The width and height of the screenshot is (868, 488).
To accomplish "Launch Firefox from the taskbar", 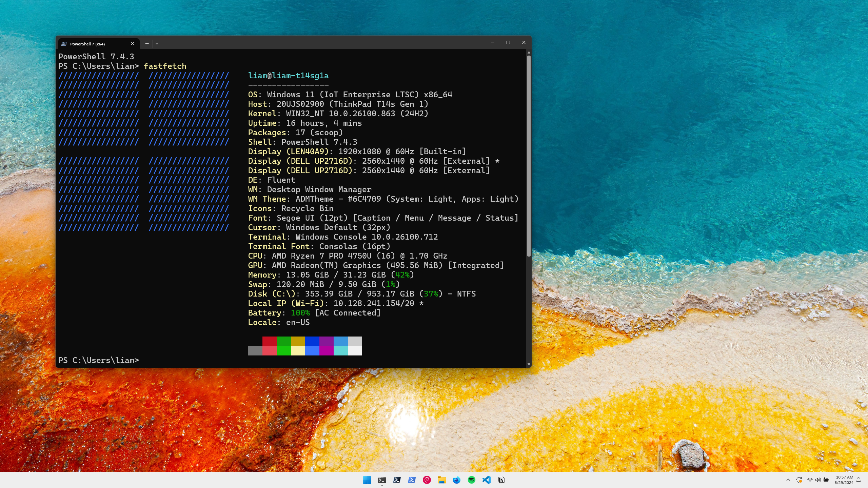I will pyautogui.click(x=456, y=480).
